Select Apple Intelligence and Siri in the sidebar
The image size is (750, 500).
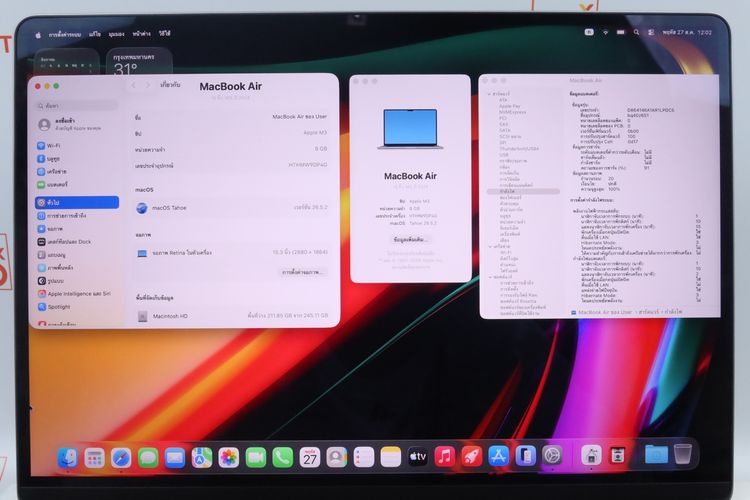click(x=77, y=294)
